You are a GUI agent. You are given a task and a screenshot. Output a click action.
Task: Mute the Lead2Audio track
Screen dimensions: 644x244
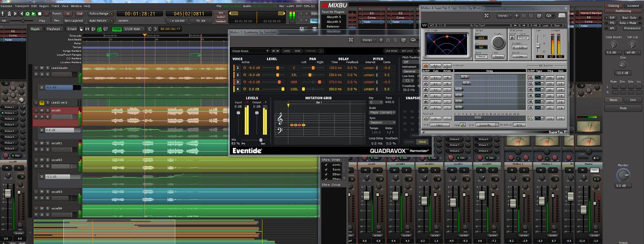pos(42,68)
